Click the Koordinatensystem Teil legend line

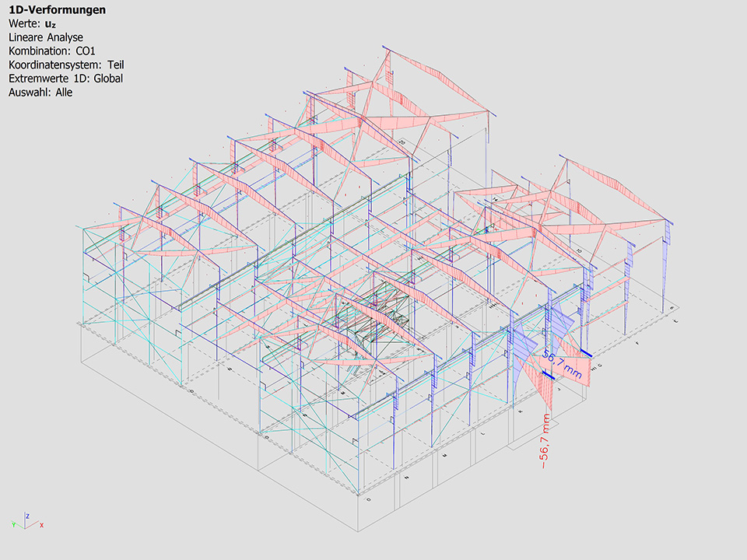pyautogui.click(x=66, y=65)
